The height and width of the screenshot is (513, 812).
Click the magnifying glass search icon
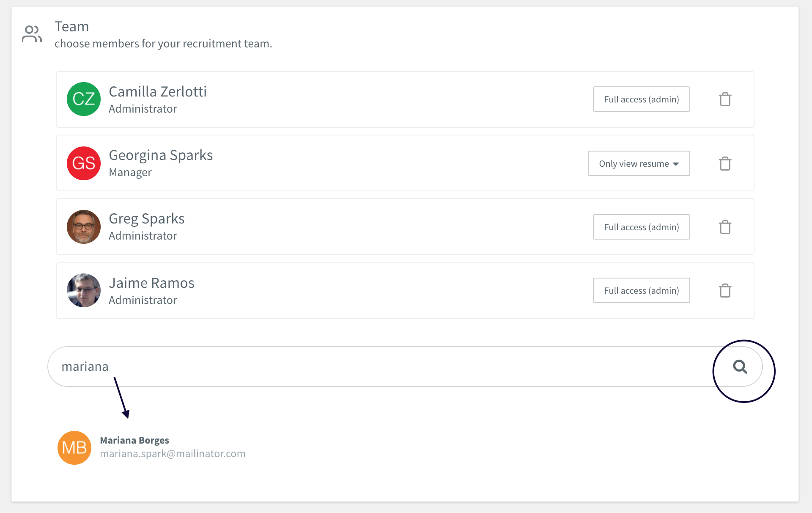click(x=740, y=367)
